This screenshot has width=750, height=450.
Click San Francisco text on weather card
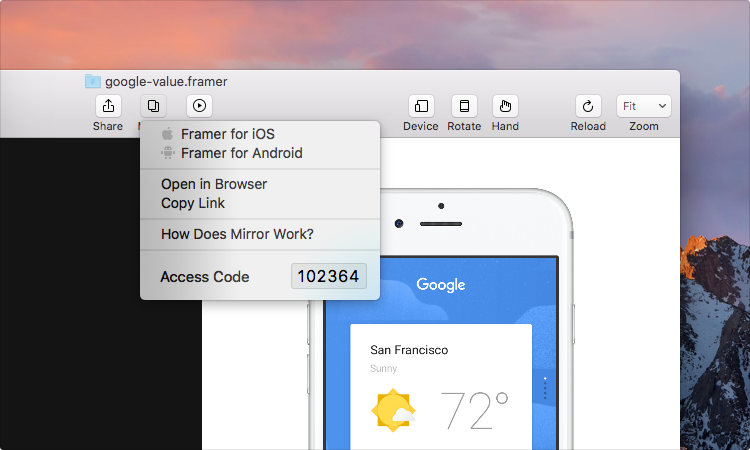[x=409, y=350]
